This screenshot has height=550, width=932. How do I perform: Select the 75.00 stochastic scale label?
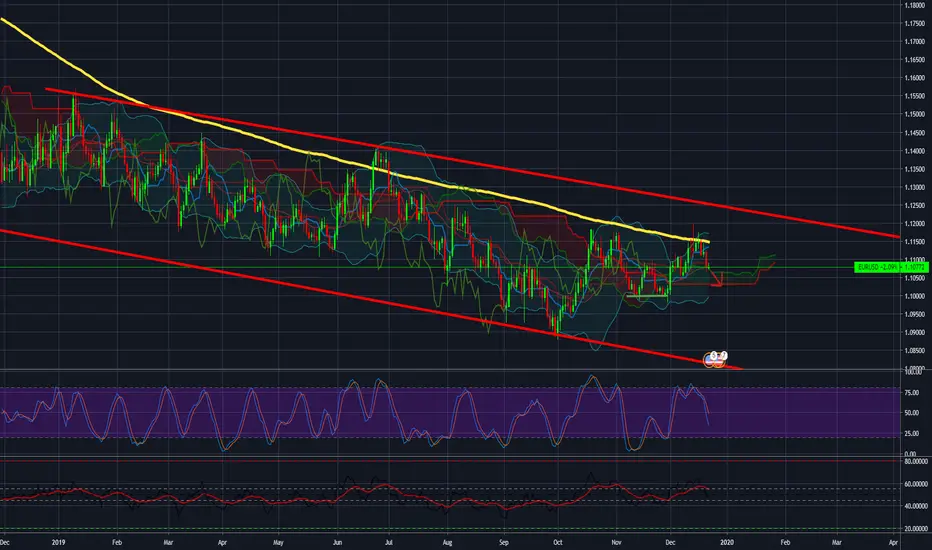(912, 392)
